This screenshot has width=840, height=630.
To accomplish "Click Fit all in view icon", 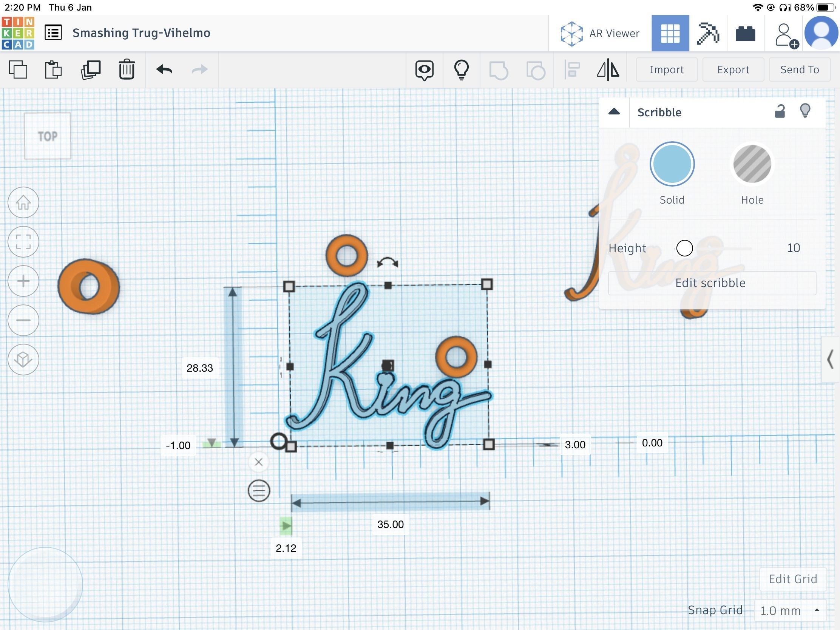I will [x=23, y=241].
